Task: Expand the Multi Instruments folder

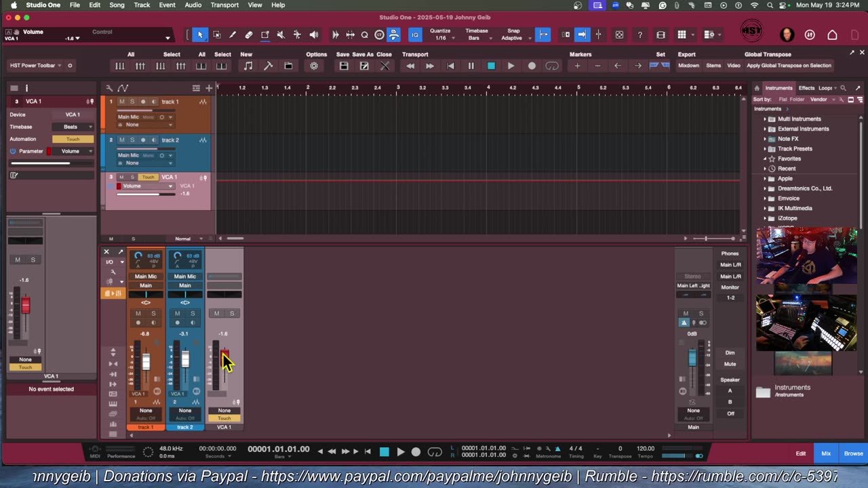Action: (x=765, y=119)
